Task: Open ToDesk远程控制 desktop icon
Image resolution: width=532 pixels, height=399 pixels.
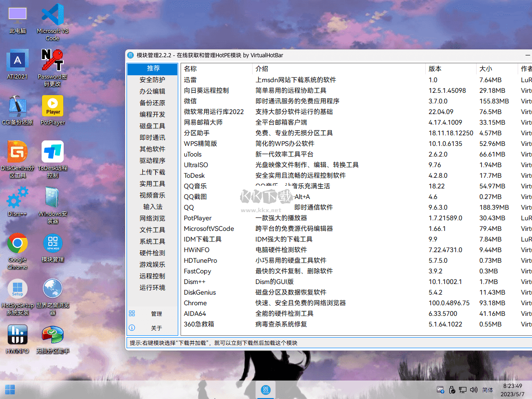Action: coord(53,152)
